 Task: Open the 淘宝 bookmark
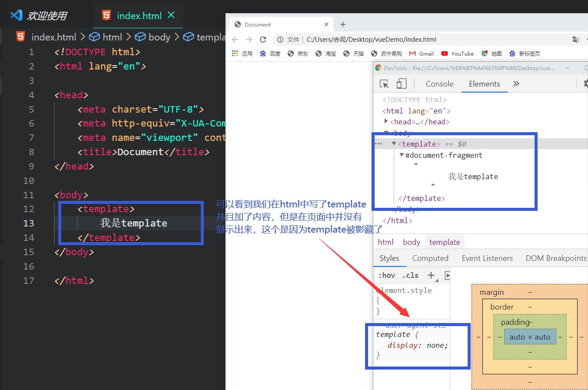click(326, 53)
